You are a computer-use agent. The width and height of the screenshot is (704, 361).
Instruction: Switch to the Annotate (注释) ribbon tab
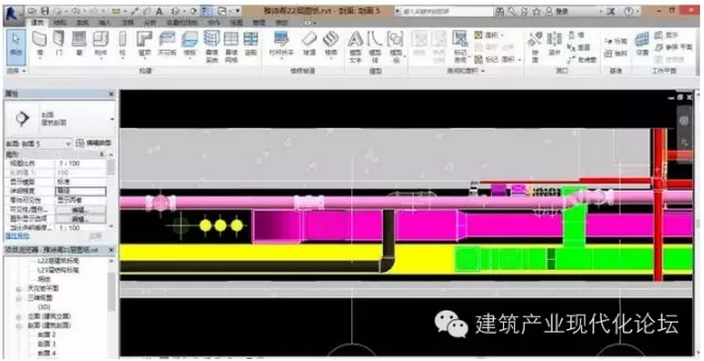tap(127, 22)
